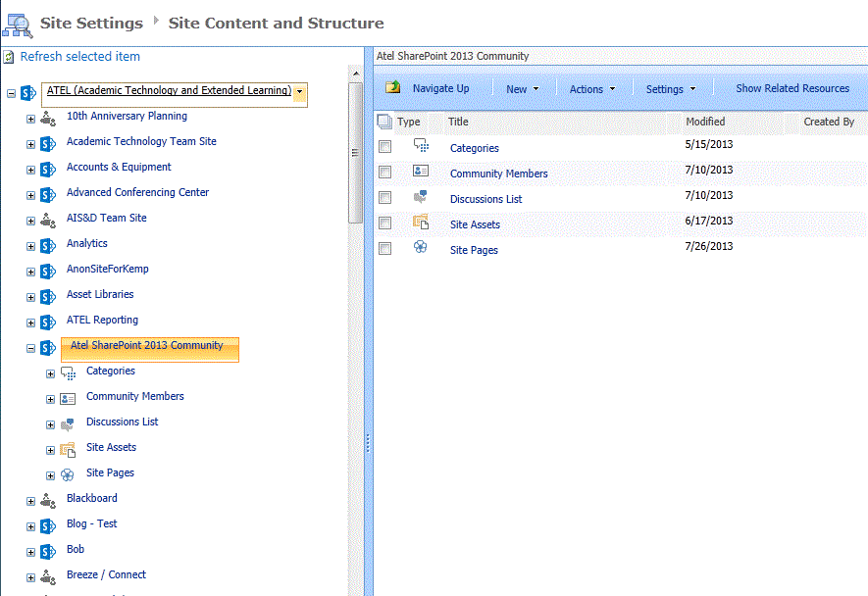868x596 pixels.
Task: Click the Breeze / Connect site icon
Action: (48, 577)
